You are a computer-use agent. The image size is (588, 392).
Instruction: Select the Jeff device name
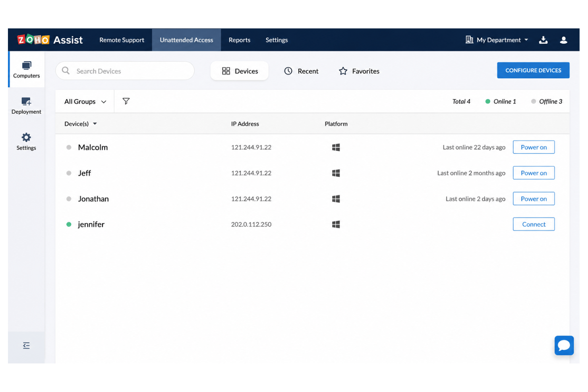coord(85,173)
